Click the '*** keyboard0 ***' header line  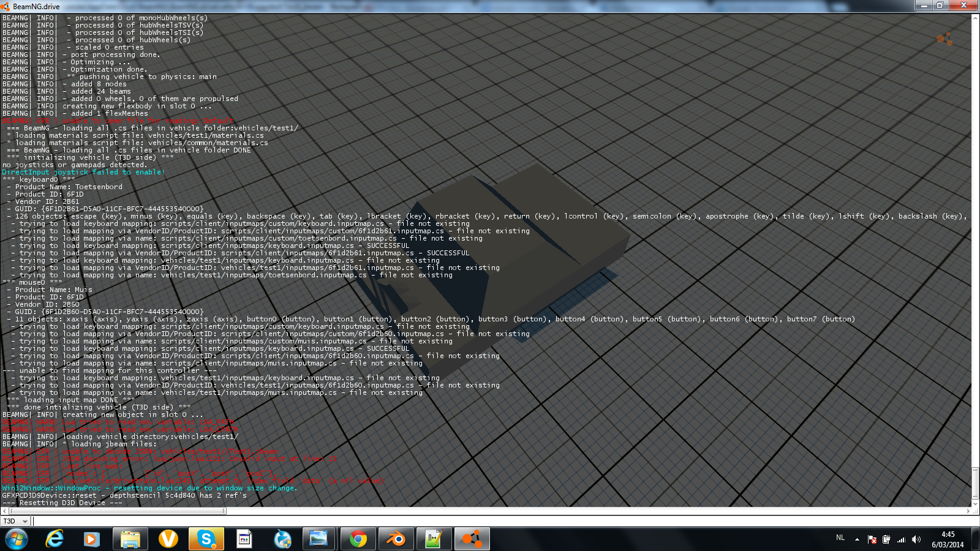click(x=39, y=179)
